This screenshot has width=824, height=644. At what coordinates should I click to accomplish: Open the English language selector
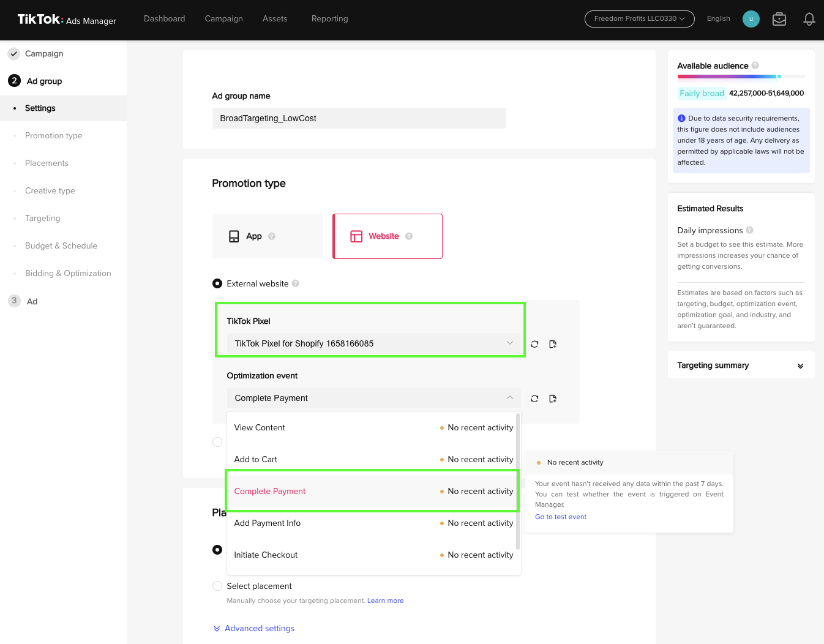(x=718, y=19)
